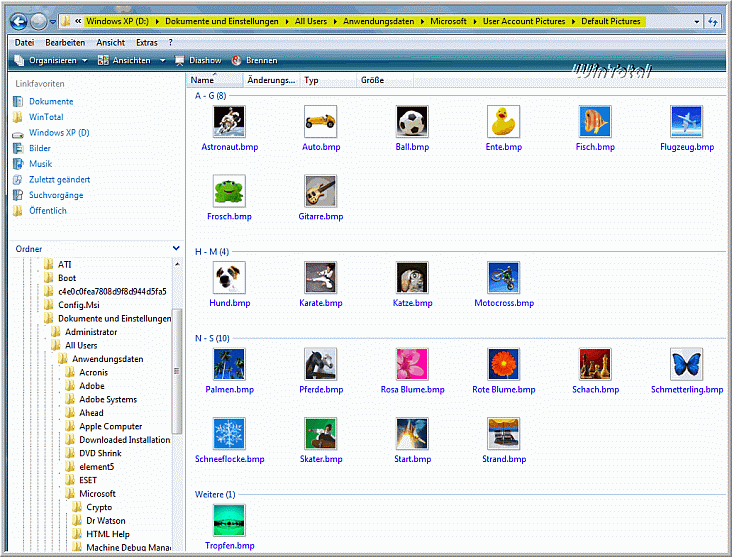Click Default Pictures in address breadcrumb
Screen dimensions: 732x557
(x=611, y=21)
